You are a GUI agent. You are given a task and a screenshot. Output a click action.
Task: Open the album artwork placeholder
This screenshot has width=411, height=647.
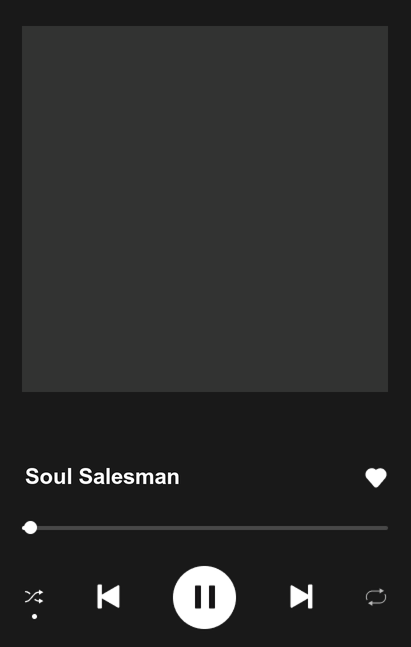[x=205, y=209]
